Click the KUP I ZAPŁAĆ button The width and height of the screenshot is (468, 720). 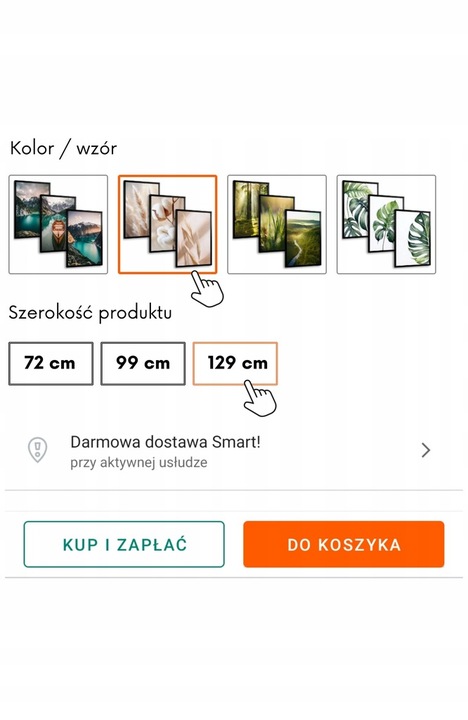[x=124, y=544]
